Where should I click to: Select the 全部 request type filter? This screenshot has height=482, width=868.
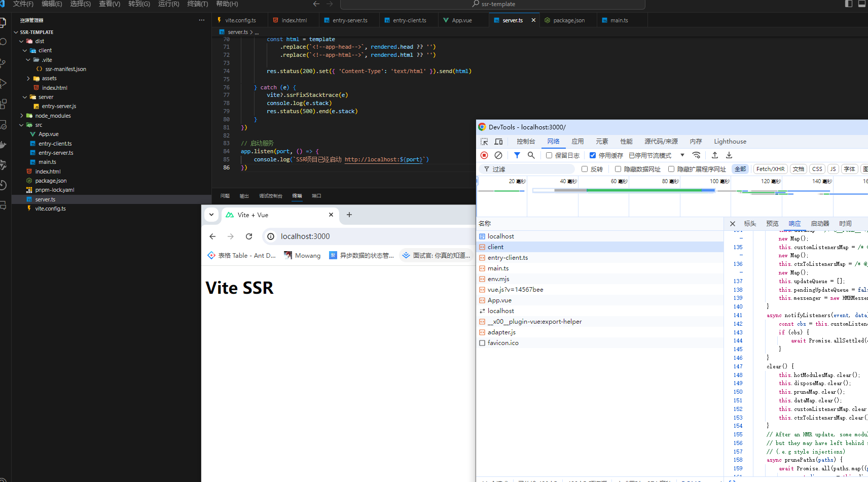(740, 169)
